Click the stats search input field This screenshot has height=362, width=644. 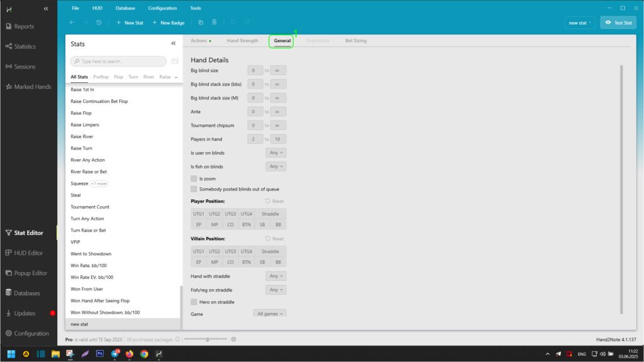pos(119,62)
